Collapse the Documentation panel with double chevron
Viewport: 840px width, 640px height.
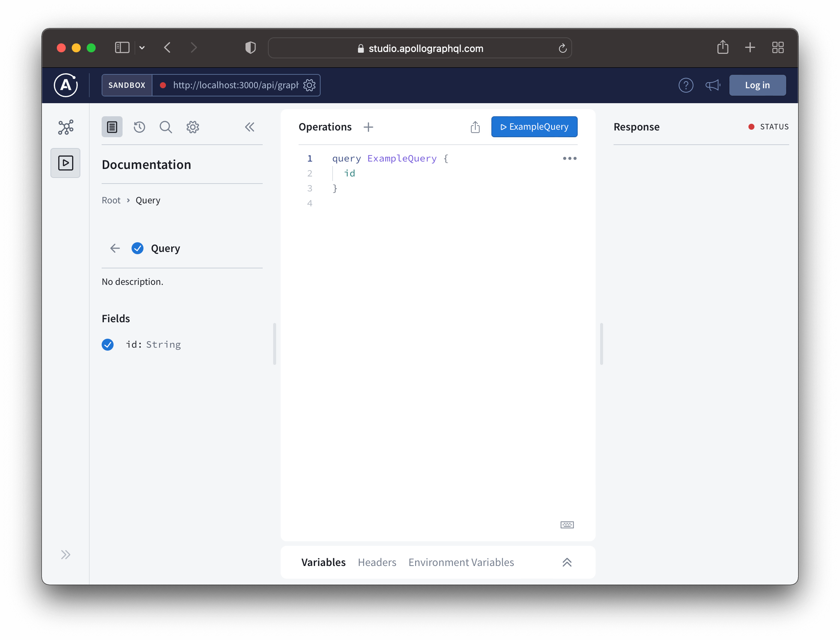pos(249,127)
